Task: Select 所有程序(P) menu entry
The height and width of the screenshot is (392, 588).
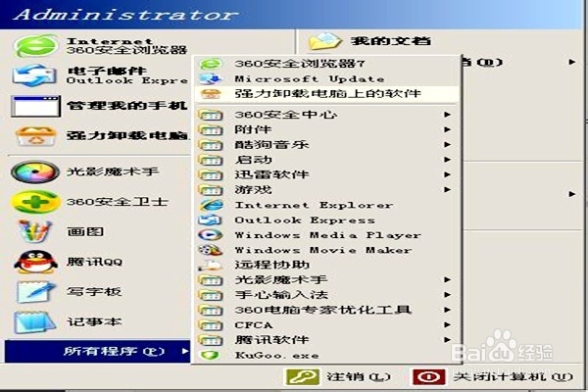Action: [98, 352]
